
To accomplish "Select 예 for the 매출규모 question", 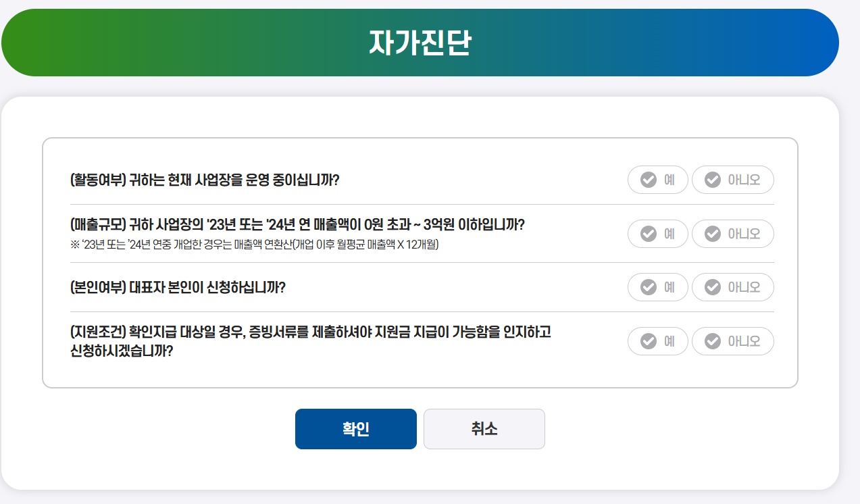I will click(657, 234).
